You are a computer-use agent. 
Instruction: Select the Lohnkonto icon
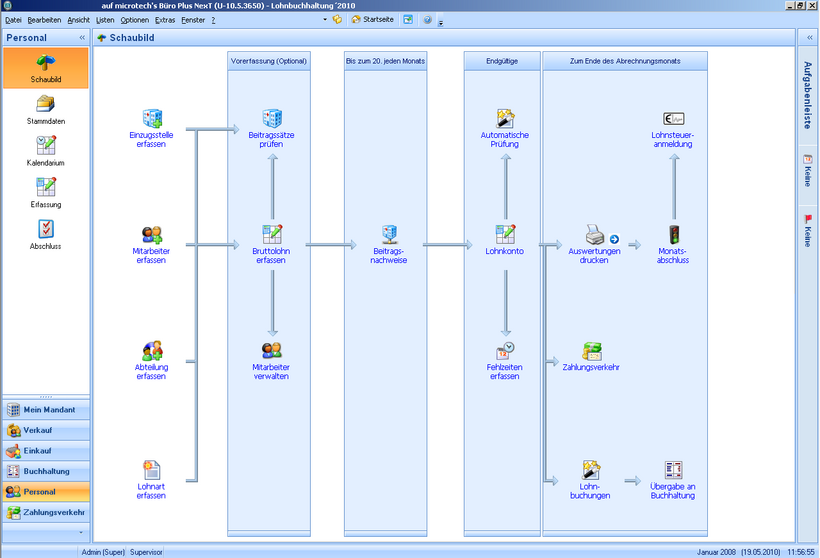pyautogui.click(x=505, y=235)
